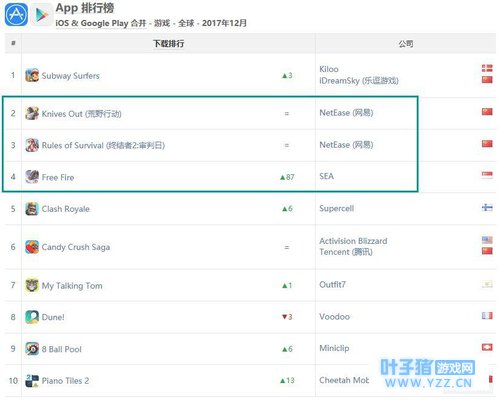Image resolution: width=499 pixels, height=400 pixels.
Task: Click the 公司 column header
Action: pyautogui.click(x=406, y=44)
